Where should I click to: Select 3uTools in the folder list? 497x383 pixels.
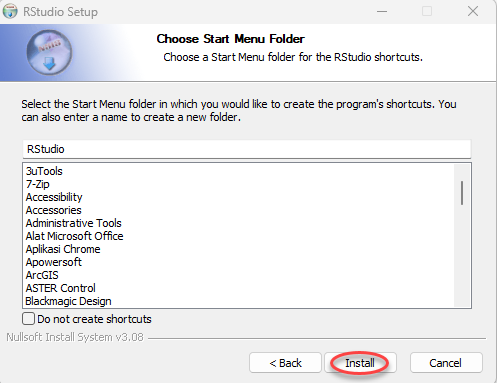pos(44,171)
